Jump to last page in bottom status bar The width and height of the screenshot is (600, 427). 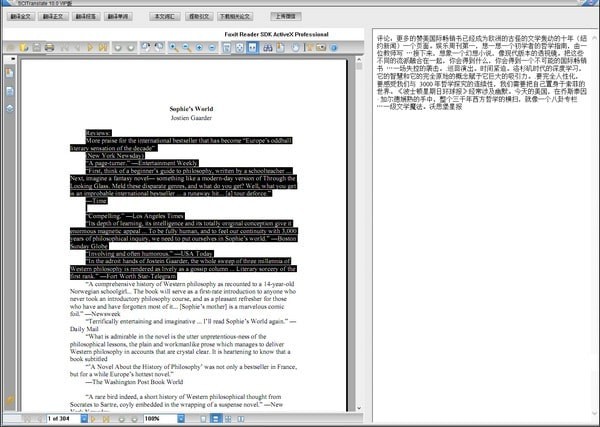[x=106, y=419]
